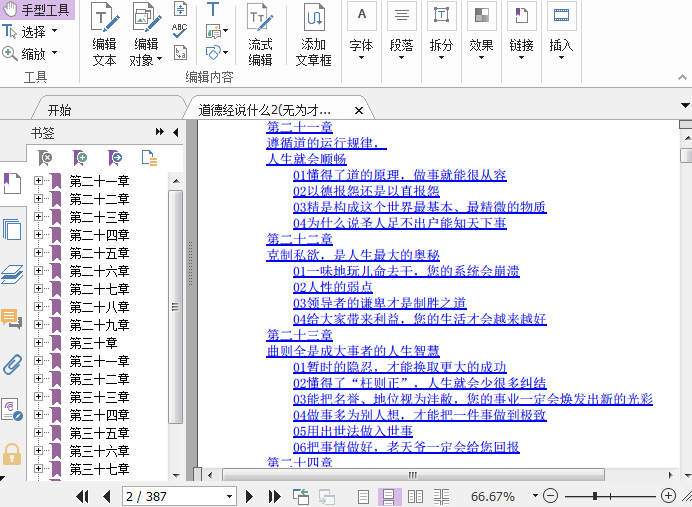Select the Hand tool (手型工具)
Viewport: 692px width, 507px height.
click(x=37, y=10)
